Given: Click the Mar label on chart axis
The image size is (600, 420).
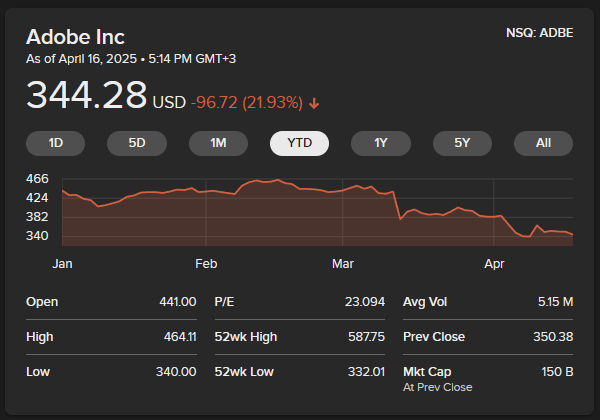Looking at the screenshot, I should pyautogui.click(x=343, y=264).
